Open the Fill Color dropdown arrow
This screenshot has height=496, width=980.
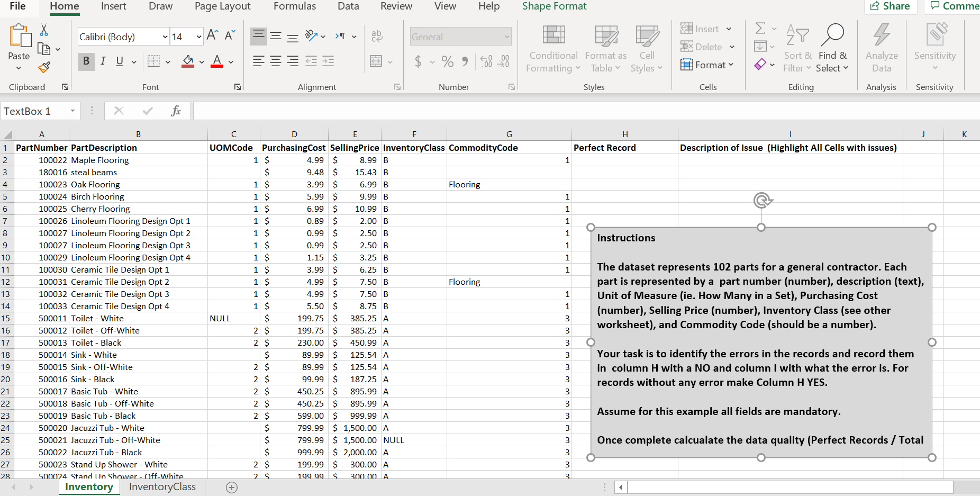[201, 61]
